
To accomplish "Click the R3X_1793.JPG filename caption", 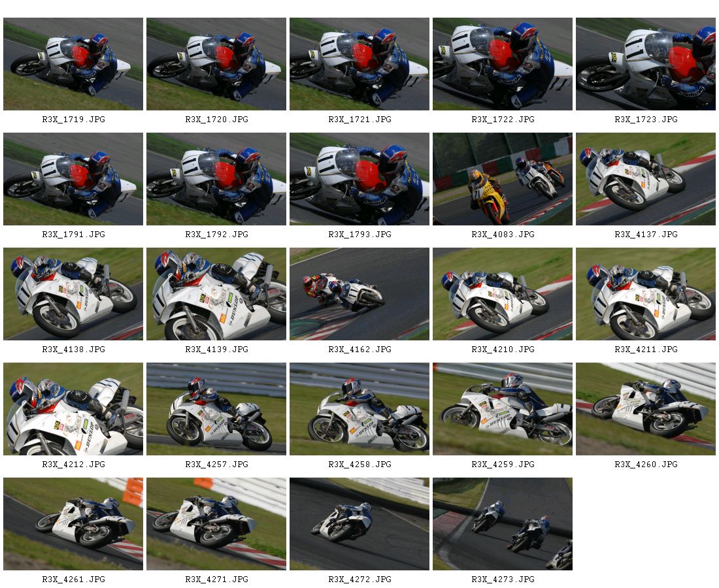I will click(x=360, y=235).
